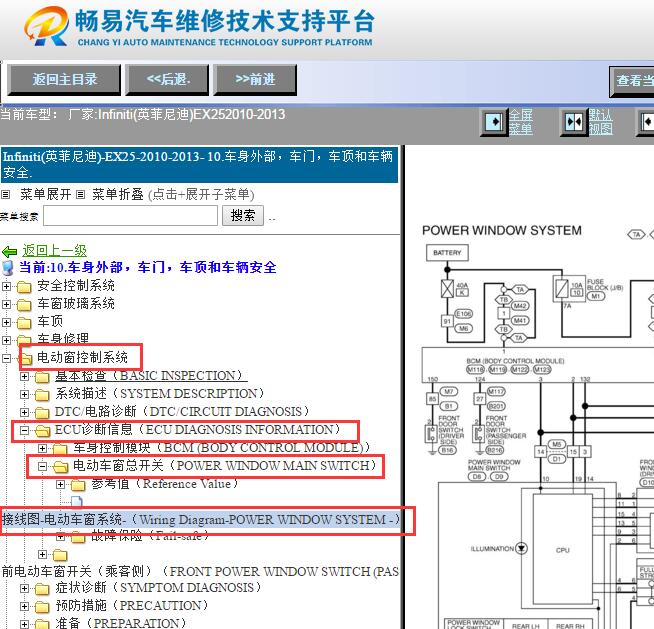Click the 车身控制模块 folder icon
This screenshot has width=654, height=629.
click(60, 449)
